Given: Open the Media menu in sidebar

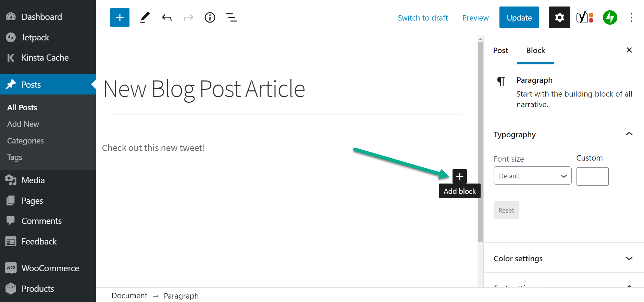Looking at the screenshot, I should click(33, 180).
